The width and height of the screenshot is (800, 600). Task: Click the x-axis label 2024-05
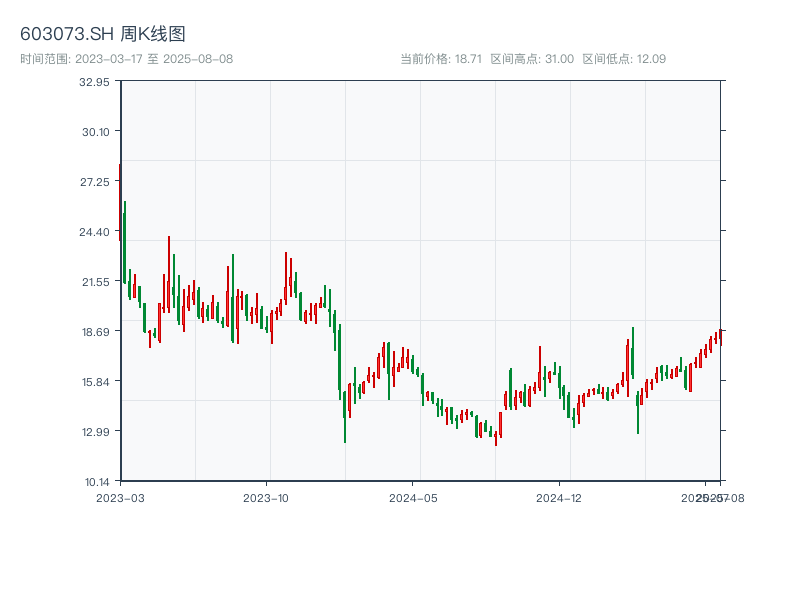coord(413,498)
